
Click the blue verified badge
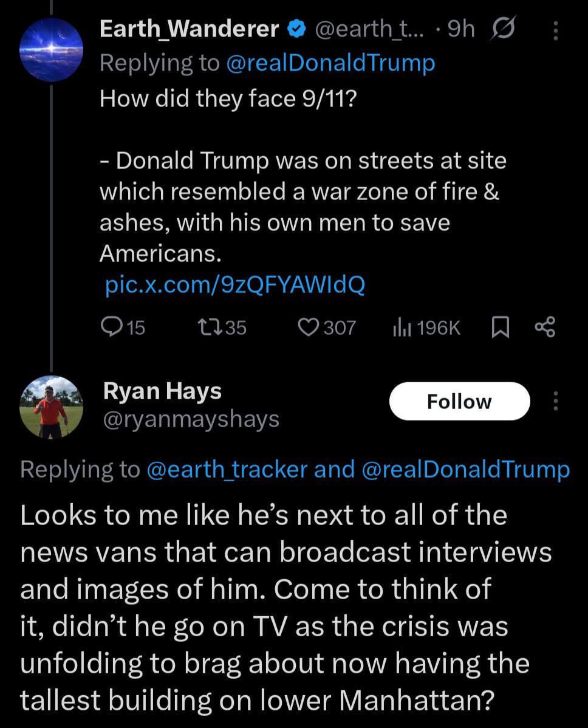pos(296,29)
